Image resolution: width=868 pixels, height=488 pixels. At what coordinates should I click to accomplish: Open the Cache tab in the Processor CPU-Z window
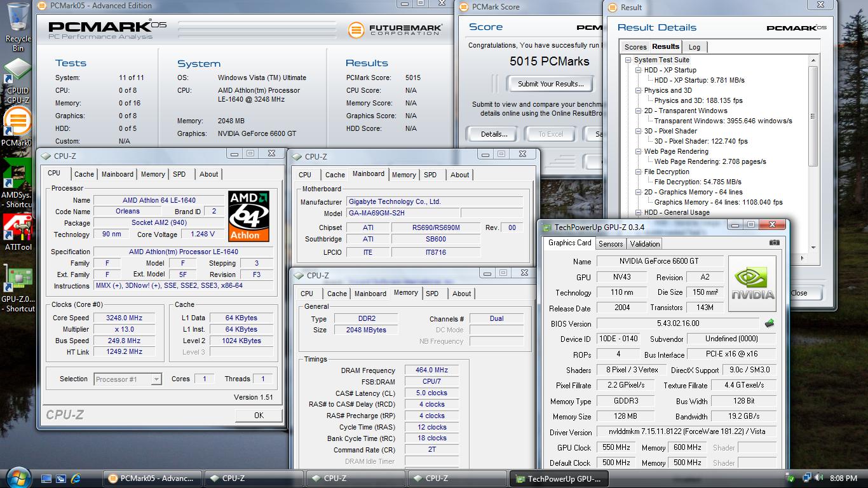[x=84, y=174]
